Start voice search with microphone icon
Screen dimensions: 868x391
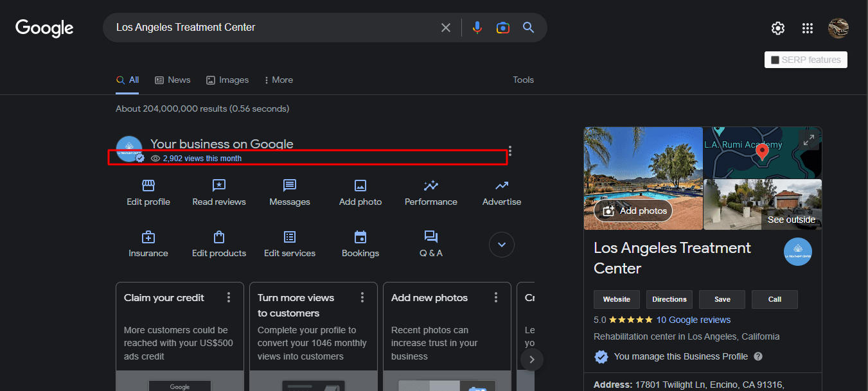(x=477, y=28)
